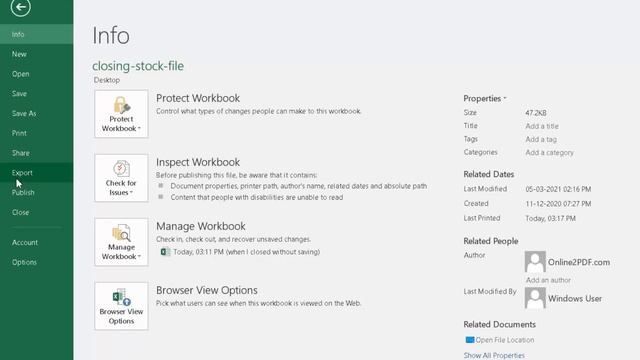Click the 47.2KB size value
640x360 pixels.
click(536, 113)
